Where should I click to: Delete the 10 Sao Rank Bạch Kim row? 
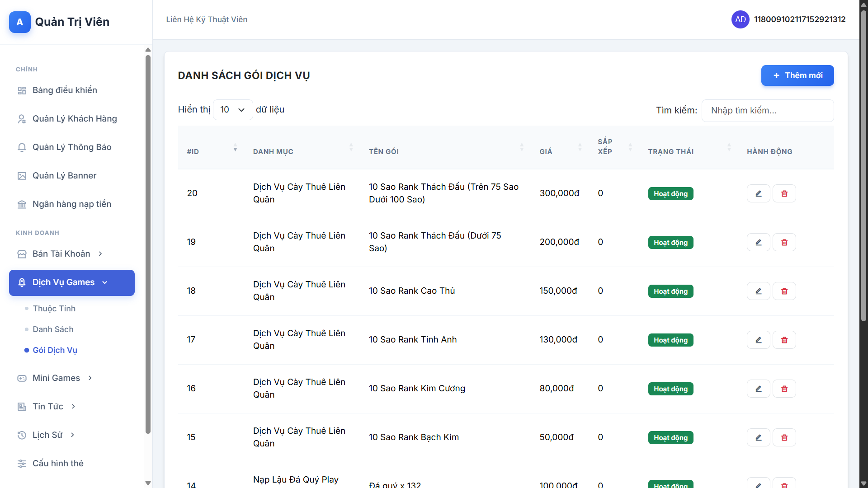click(784, 437)
